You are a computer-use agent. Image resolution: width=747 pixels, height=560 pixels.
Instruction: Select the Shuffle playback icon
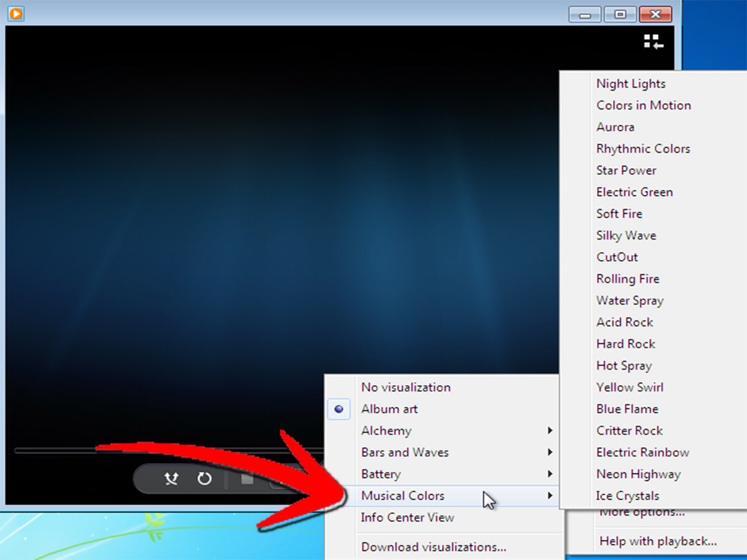[x=171, y=479]
